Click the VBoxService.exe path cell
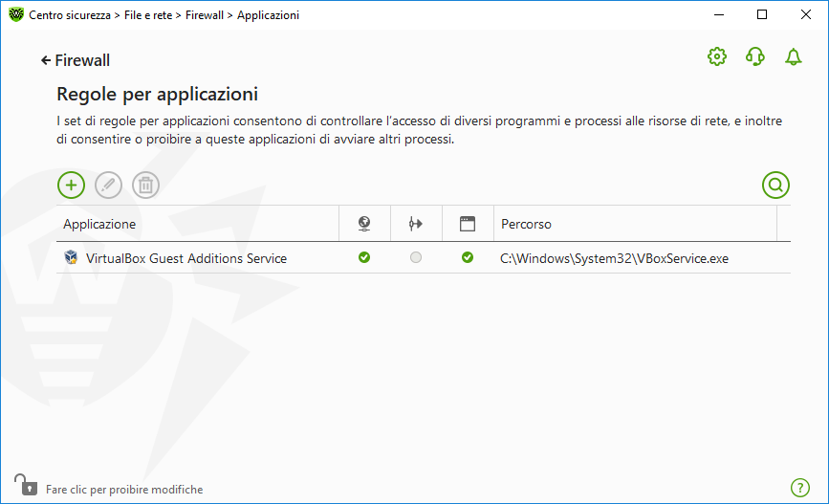Viewport: 829px width, 504px height. click(x=614, y=258)
